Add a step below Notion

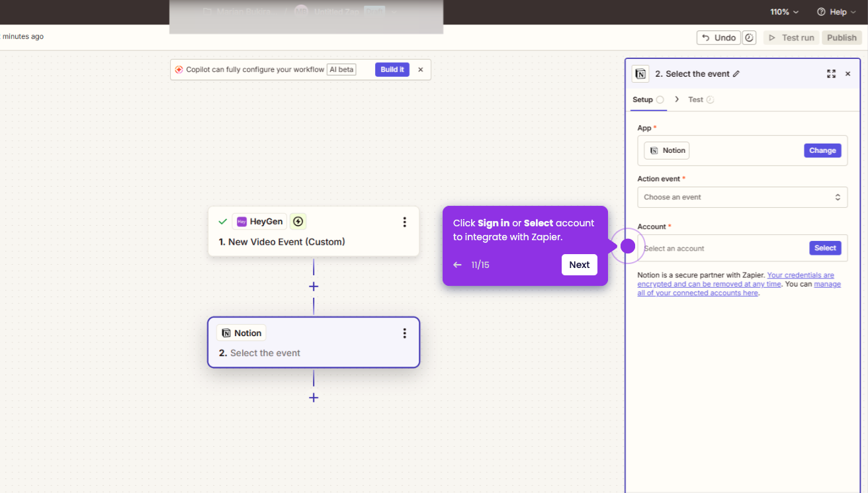[314, 398]
